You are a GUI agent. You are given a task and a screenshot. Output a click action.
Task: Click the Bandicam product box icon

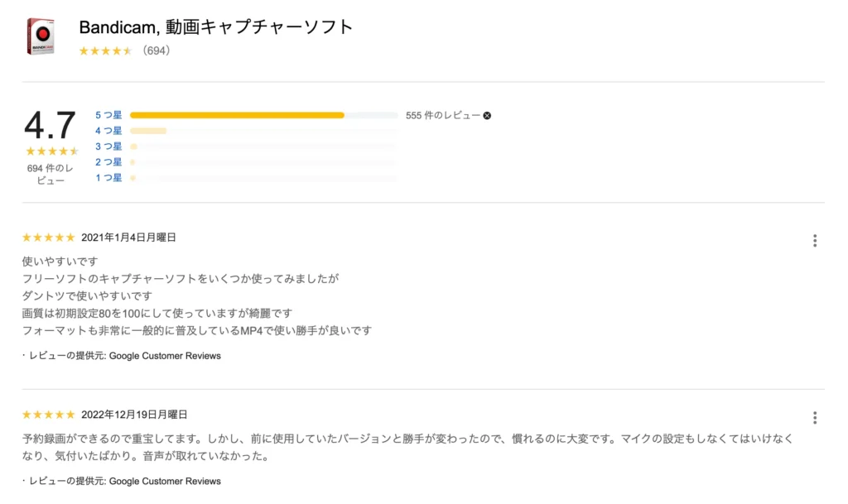[40, 36]
